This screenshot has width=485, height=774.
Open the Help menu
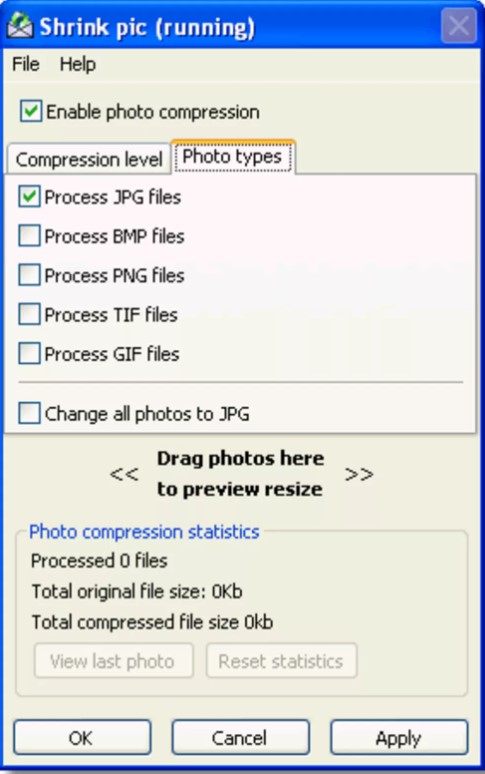click(77, 64)
